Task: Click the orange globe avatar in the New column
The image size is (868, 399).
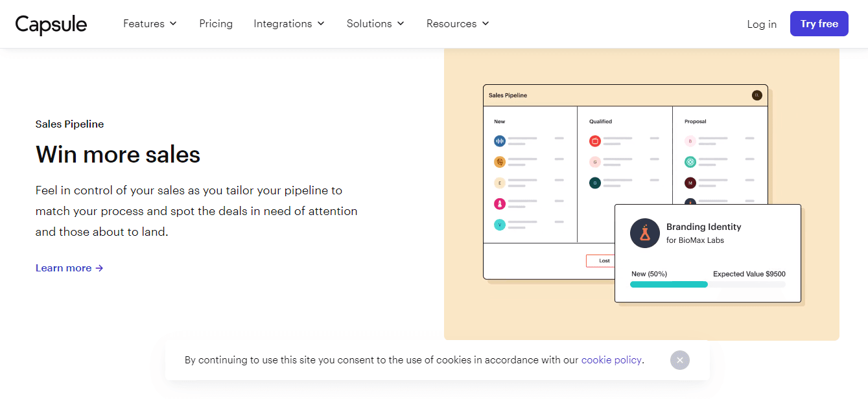Action: tap(499, 161)
